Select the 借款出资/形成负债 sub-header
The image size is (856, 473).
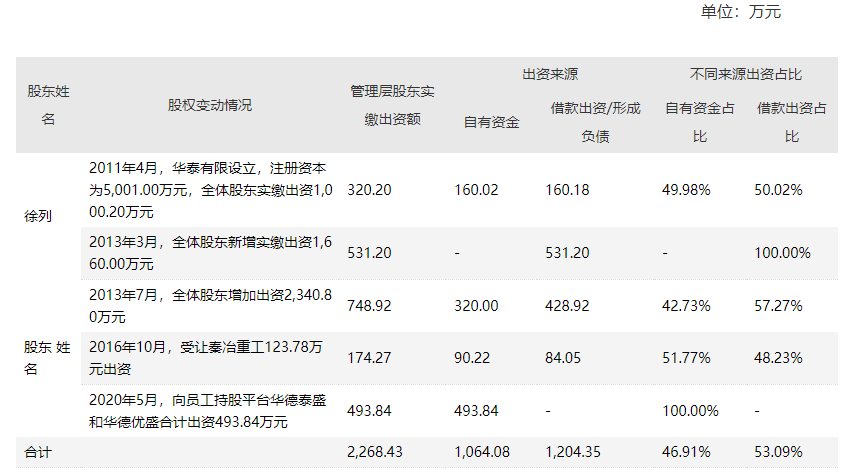pos(595,122)
